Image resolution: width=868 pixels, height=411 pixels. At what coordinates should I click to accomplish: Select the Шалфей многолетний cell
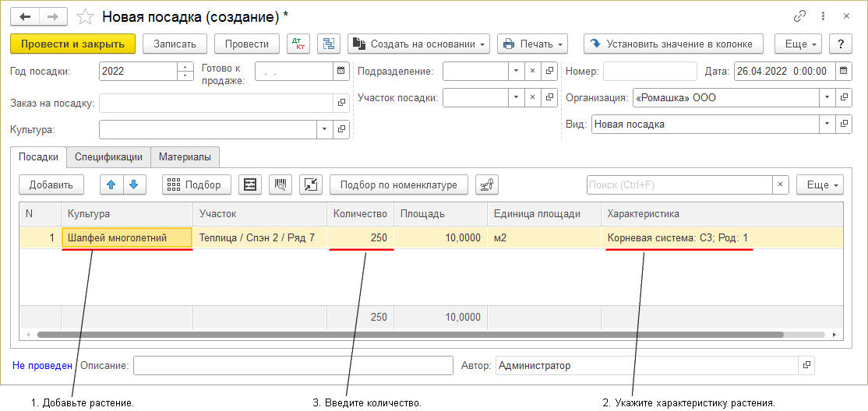tap(127, 238)
